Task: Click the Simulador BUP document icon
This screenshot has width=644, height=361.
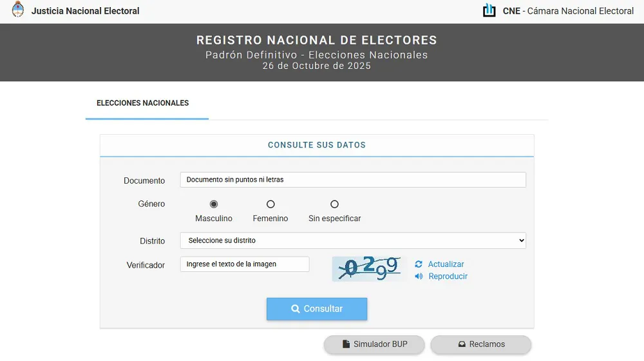Action: coord(346,344)
